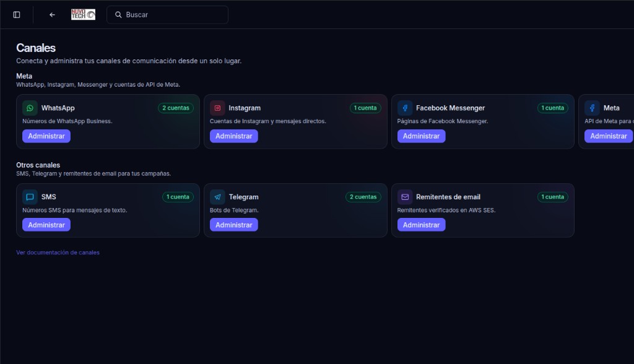Click Instagram's 1 cuenta badge
Image resolution: width=634 pixels, height=364 pixels.
[365, 108]
